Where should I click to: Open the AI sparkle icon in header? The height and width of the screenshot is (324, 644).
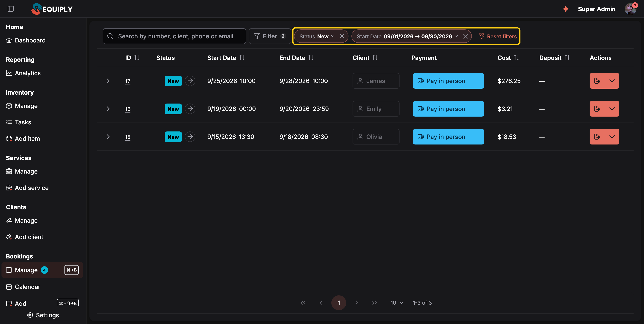pos(566,9)
